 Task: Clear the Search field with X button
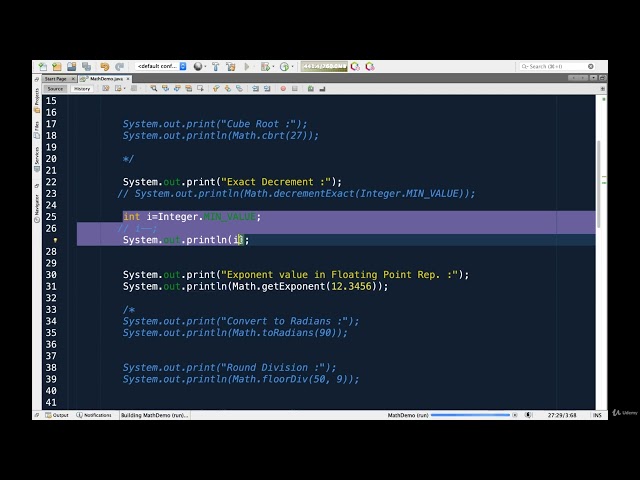coord(591,66)
